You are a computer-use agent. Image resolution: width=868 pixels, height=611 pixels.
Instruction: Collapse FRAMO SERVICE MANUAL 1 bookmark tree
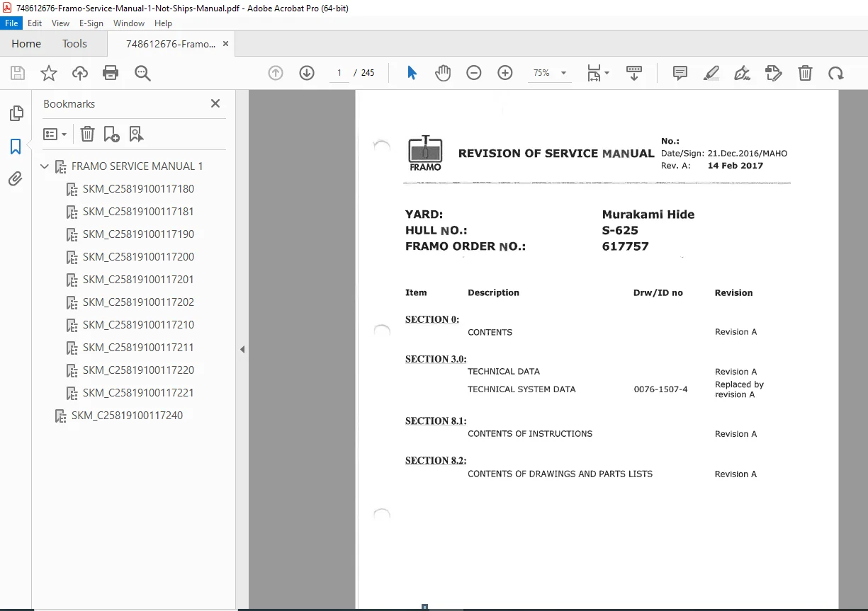coord(45,166)
